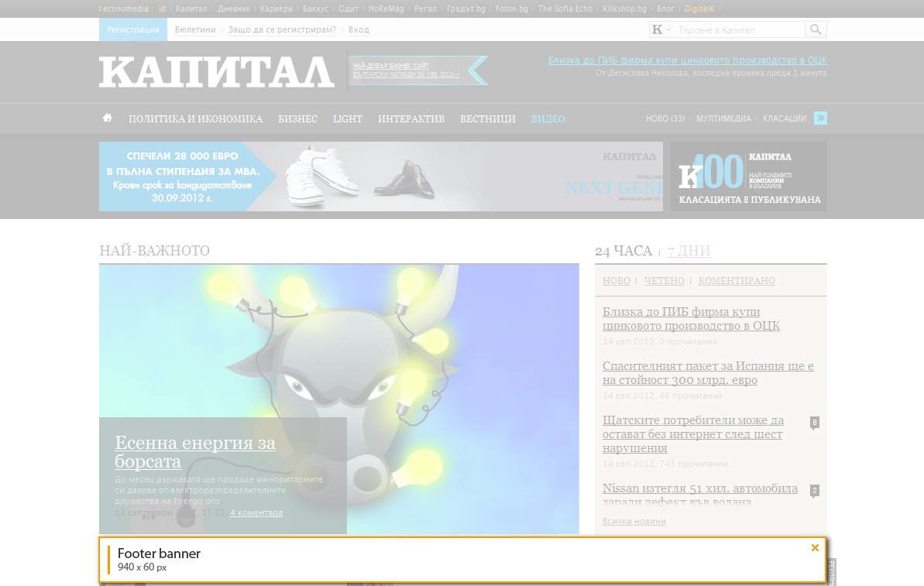
Task: Open ПОЛИТИКА И ИКОНОМИКА menu
Action: 196,118
